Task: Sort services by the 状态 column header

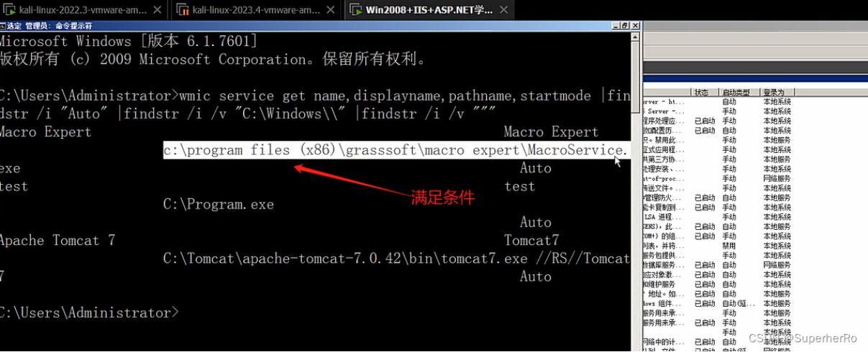Action: point(703,93)
